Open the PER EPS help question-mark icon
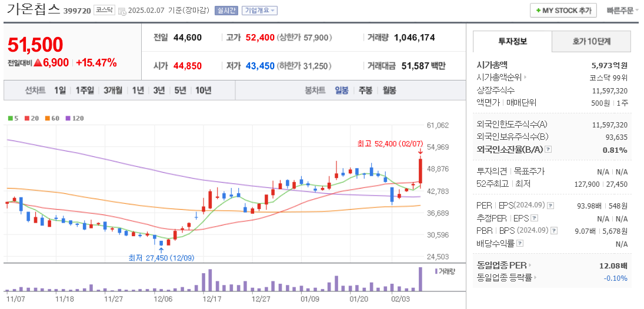 [550, 205]
